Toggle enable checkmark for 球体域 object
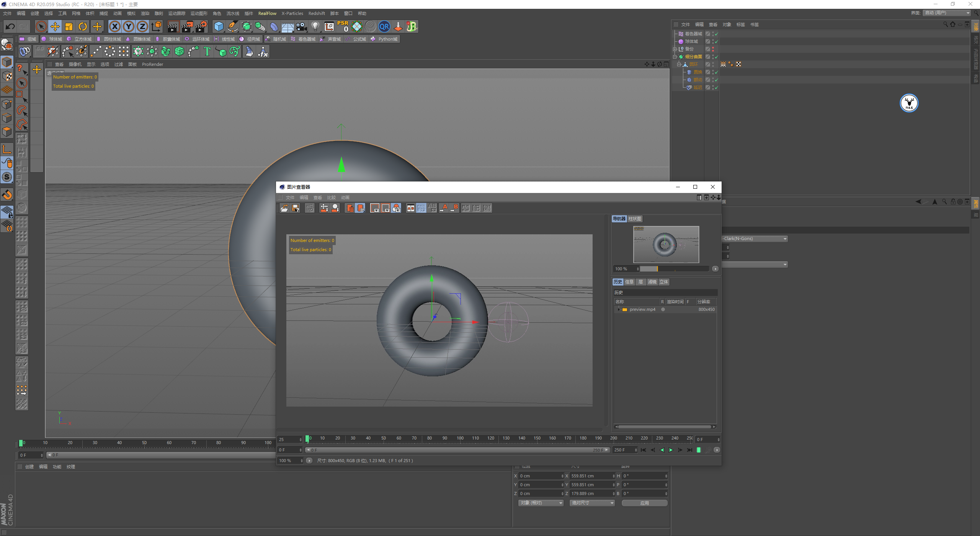Viewport: 980px width, 536px height. coord(716,42)
